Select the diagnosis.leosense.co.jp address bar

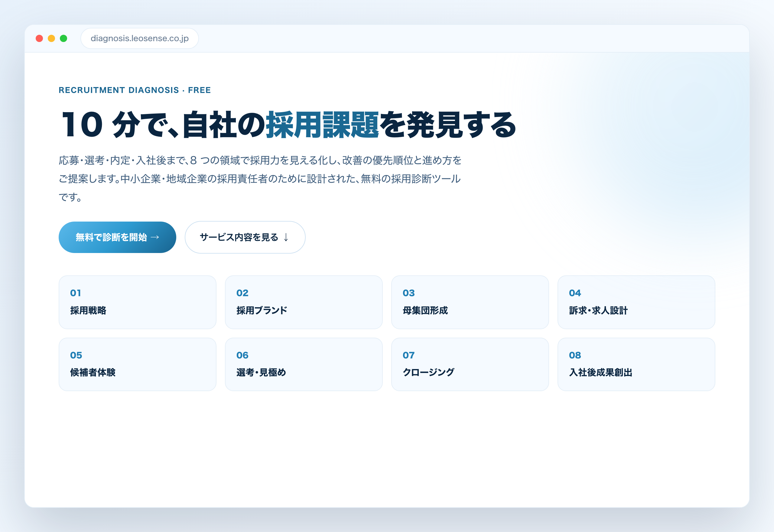pos(140,38)
